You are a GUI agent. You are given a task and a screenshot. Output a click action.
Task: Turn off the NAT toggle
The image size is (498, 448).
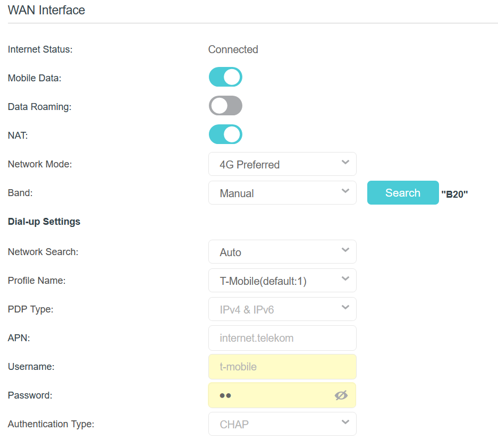click(225, 134)
